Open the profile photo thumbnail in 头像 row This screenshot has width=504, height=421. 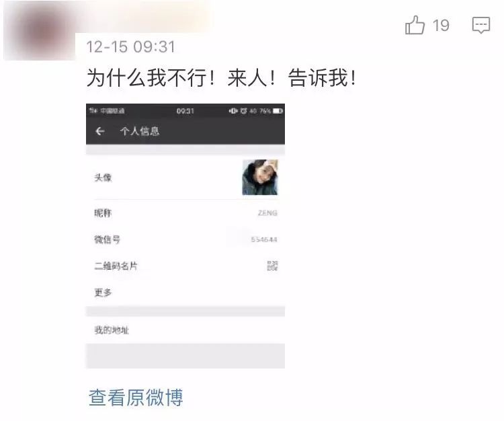(x=259, y=178)
